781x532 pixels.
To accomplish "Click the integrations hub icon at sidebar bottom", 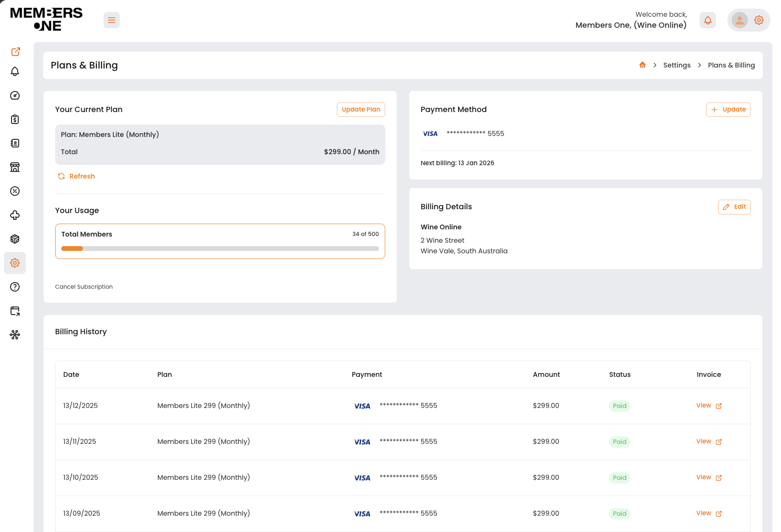I will 15,335.
